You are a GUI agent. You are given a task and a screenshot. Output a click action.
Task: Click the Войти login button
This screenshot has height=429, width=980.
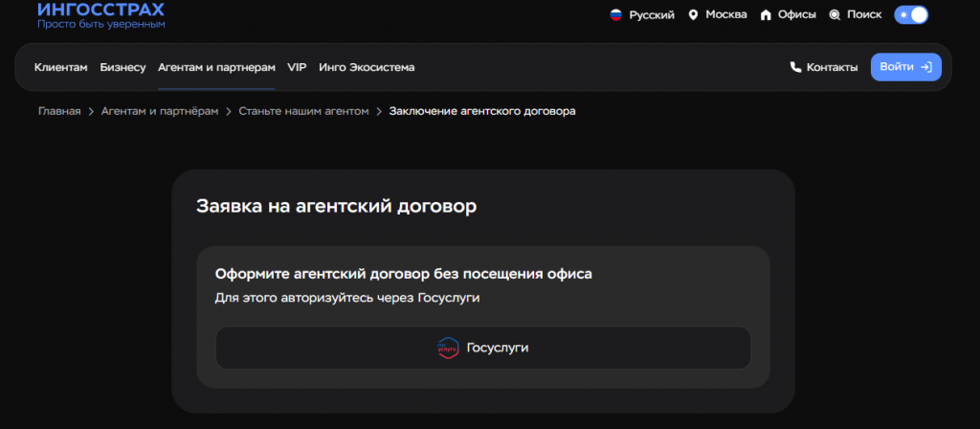905,67
